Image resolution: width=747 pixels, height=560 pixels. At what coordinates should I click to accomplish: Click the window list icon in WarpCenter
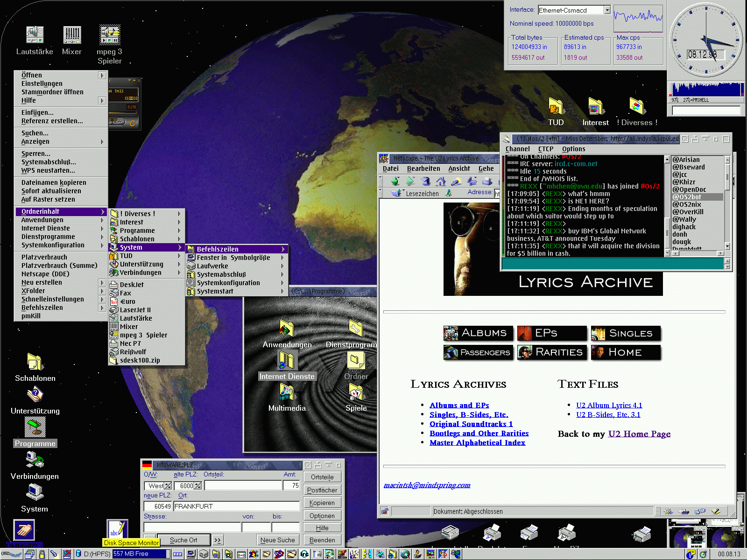[29, 554]
